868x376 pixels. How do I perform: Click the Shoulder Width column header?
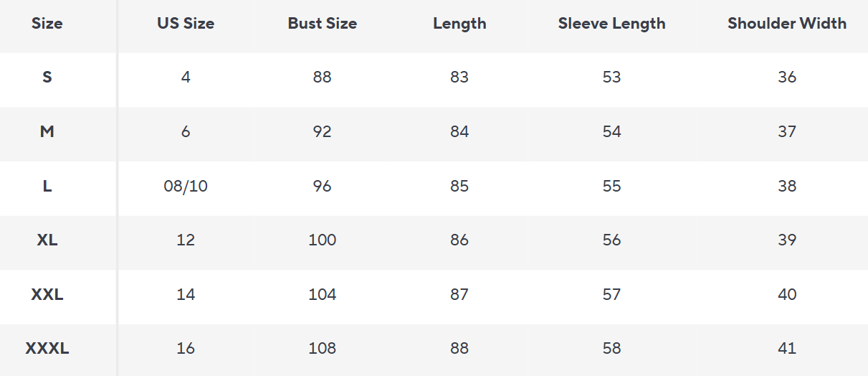click(787, 24)
